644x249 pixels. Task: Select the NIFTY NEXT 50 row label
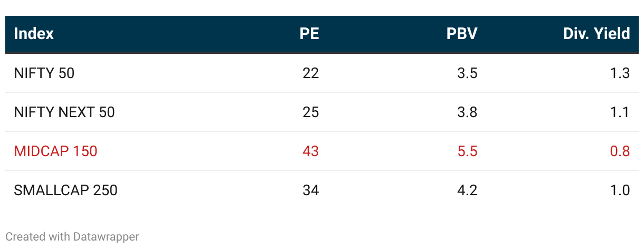coord(64,112)
